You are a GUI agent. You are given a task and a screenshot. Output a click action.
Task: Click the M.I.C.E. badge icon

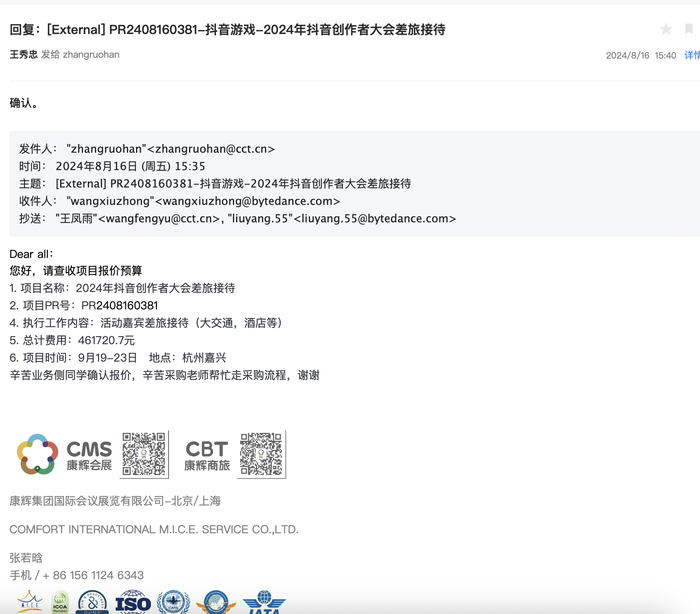(x=30, y=602)
